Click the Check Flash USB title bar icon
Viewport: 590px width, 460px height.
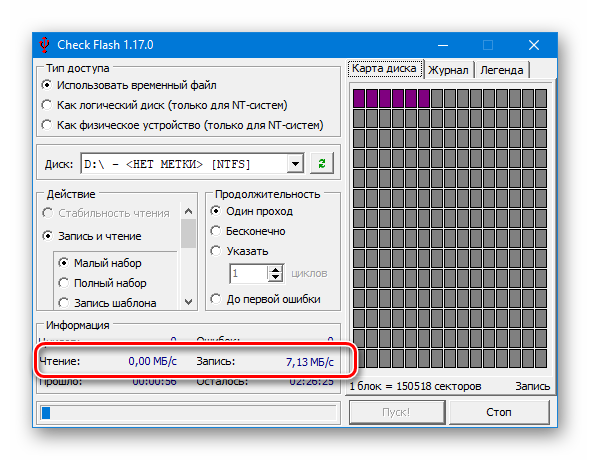tap(44, 45)
